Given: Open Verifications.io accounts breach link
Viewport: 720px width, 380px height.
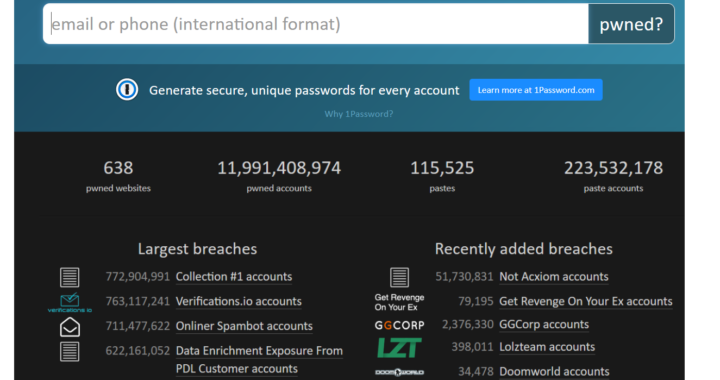Looking at the screenshot, I should tap(239, 302).
